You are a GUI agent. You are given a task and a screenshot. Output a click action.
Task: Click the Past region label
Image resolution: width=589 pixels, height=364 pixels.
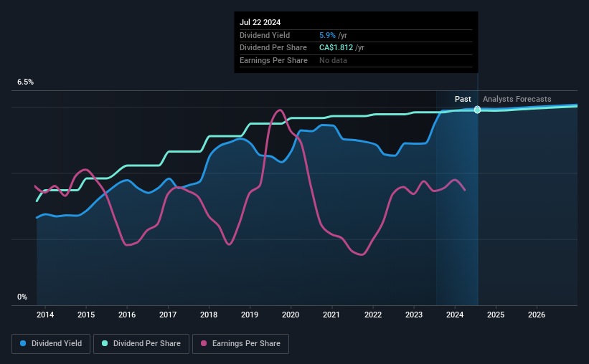463,99
